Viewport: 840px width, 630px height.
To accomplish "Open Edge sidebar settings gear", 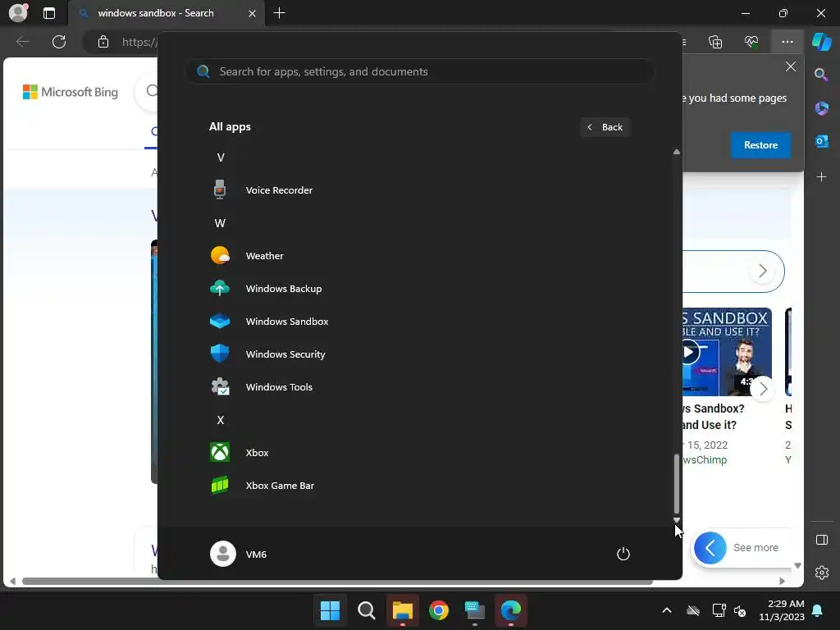I will click(x=822, y=573).
